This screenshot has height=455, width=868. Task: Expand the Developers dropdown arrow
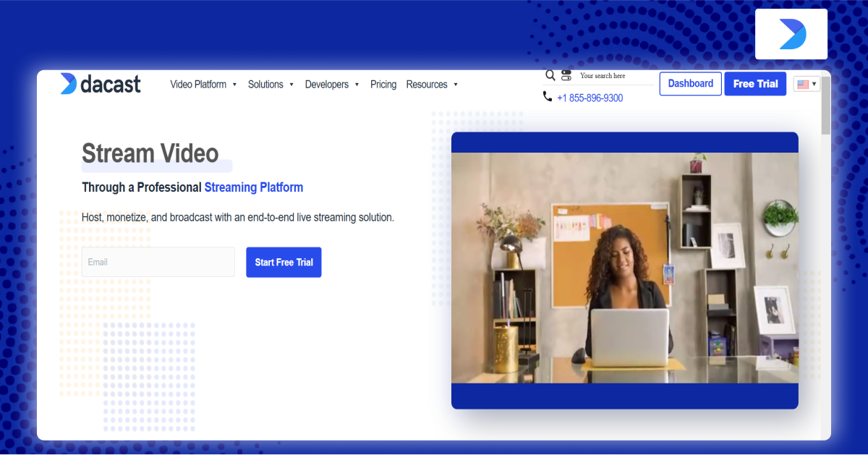tap(357, 85)
